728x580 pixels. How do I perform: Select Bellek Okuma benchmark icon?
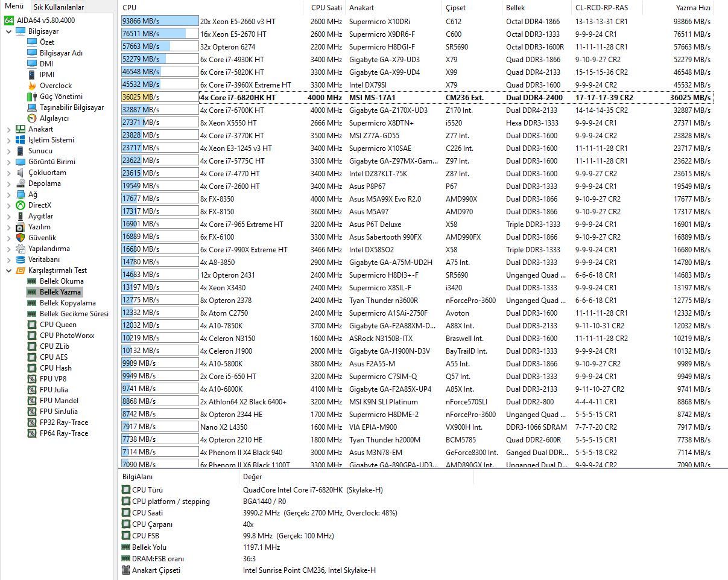[32, 281]
